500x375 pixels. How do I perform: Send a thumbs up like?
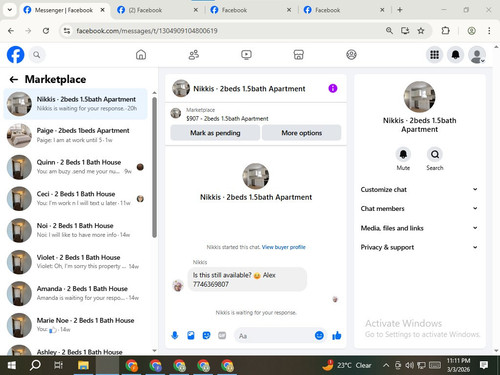[337, 335]
